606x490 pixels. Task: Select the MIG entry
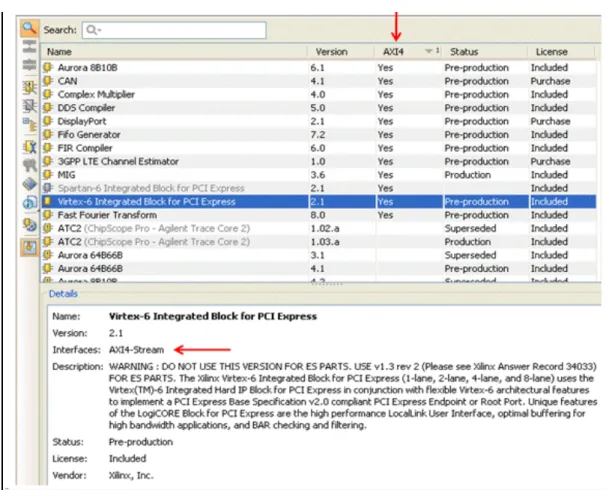(319, 175)
